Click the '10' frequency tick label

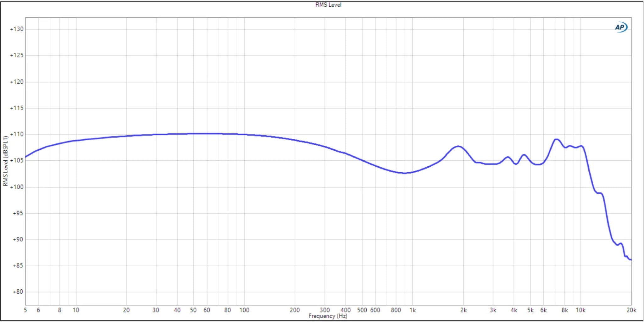[76, 310]
